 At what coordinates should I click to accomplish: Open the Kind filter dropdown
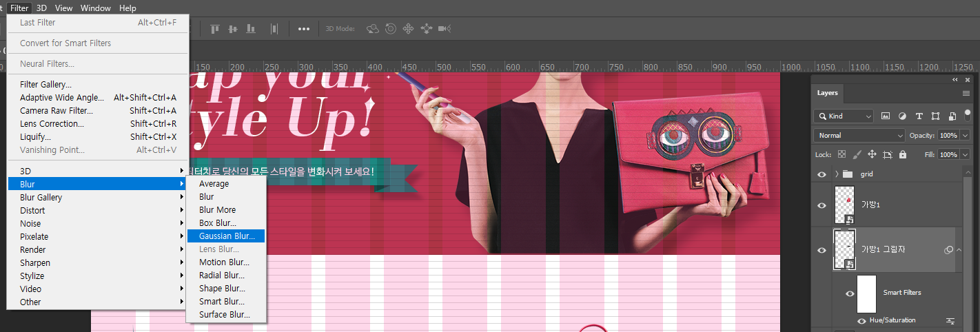(844, 116)
